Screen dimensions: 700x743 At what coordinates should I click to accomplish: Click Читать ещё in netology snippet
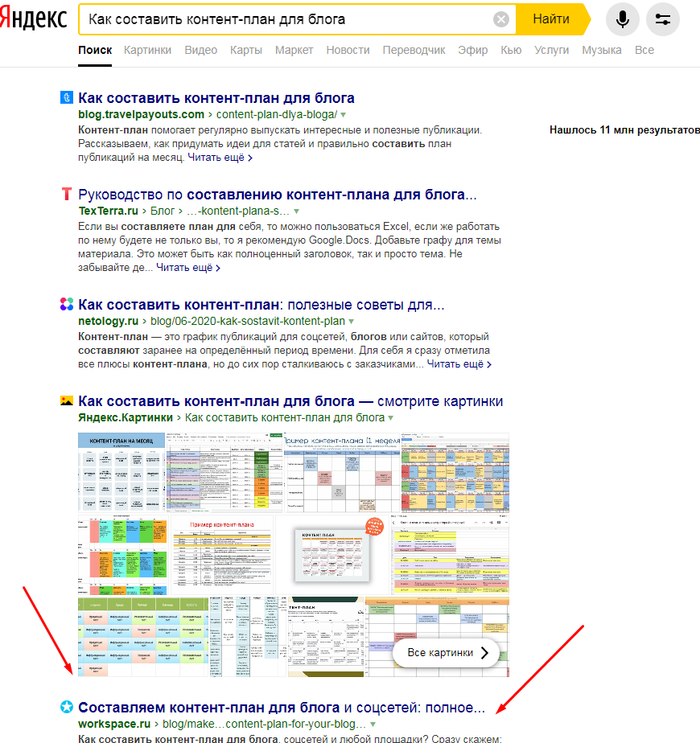point(459,364)
